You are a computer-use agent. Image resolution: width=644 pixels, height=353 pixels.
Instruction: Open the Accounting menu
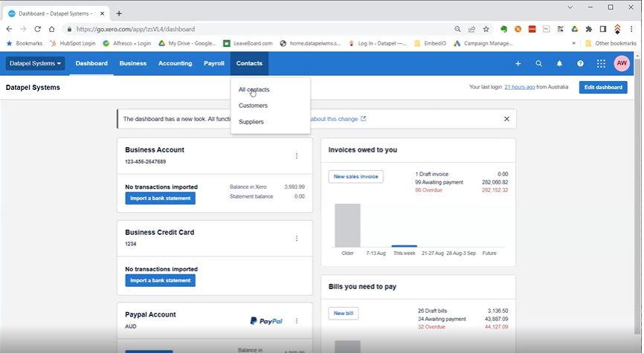(176, 64)
